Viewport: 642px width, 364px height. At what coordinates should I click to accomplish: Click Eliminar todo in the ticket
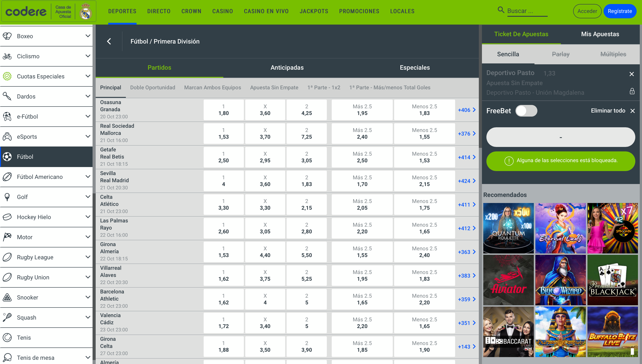pos(613,111)
